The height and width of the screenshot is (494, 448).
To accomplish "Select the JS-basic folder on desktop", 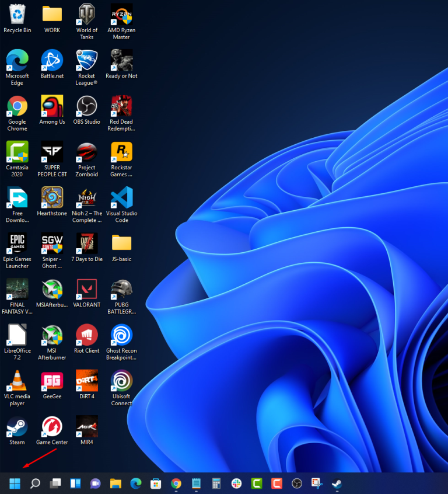I will (x=121, y=248).
